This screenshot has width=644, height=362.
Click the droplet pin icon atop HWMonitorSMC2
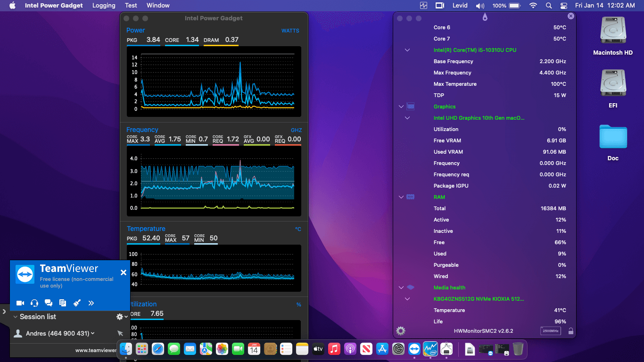click(x=485, y=17)
